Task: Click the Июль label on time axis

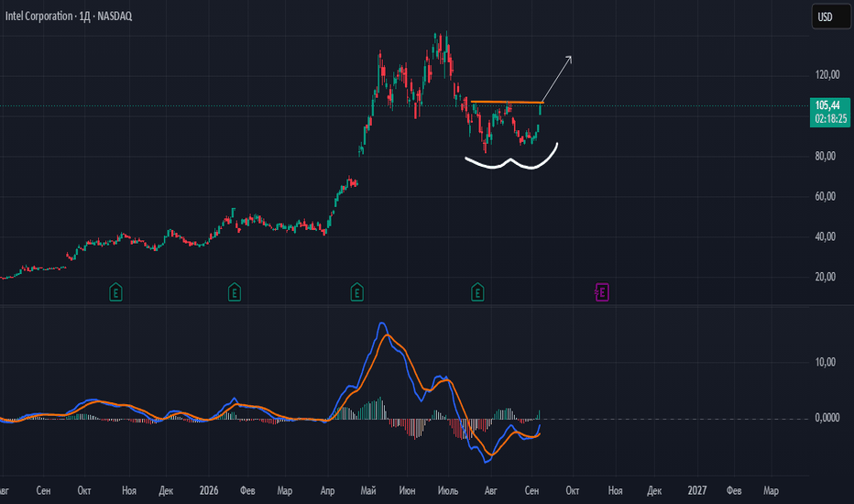Action: 448,490
